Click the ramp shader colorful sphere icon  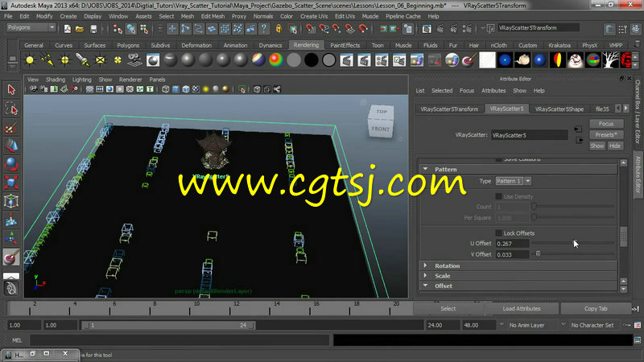coord(276,60)
